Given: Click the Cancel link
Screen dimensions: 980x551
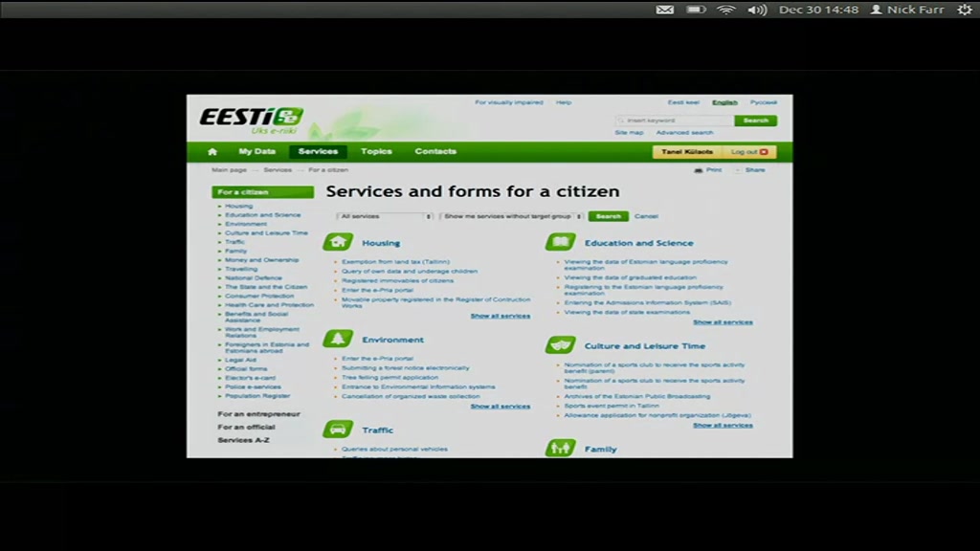Looking at the screenshot, I should click(x=646, y=216).
